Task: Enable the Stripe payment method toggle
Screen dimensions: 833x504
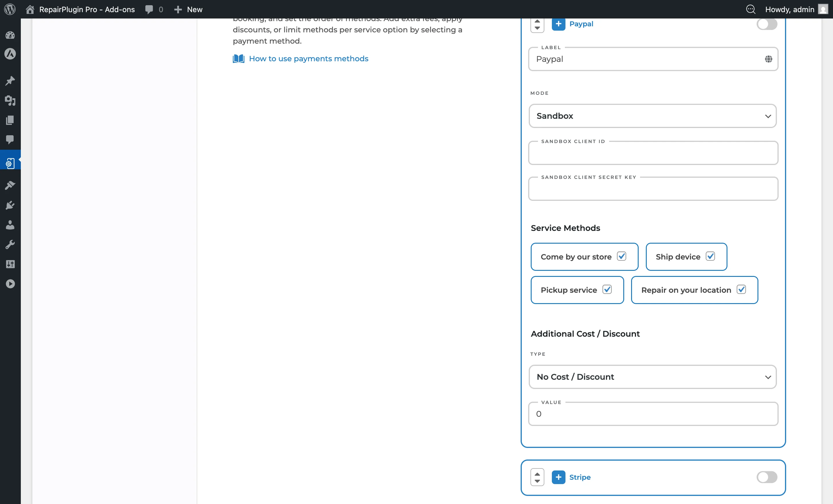Action: pos(767,477)
